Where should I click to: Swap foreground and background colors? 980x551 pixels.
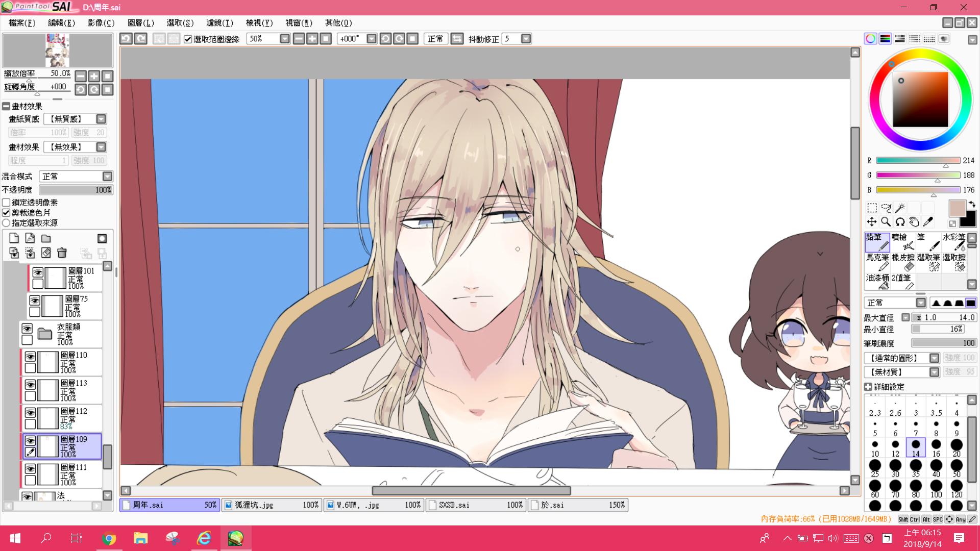[x=972, y=205]
